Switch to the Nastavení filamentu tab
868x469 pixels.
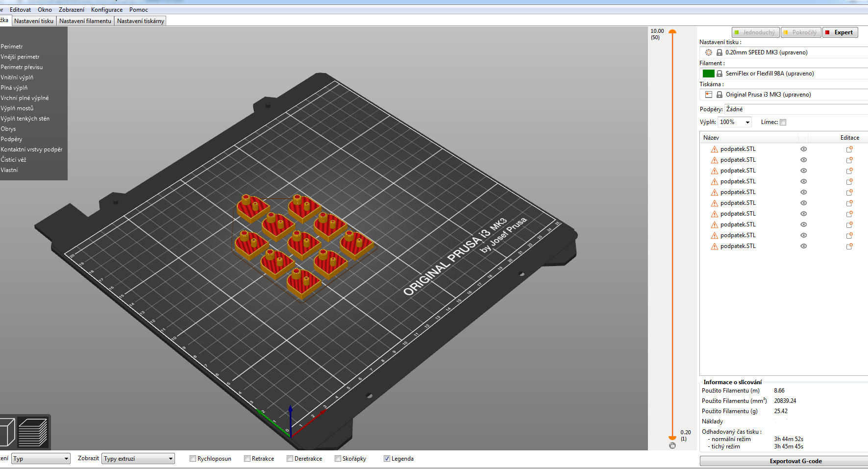click(85, 21)
